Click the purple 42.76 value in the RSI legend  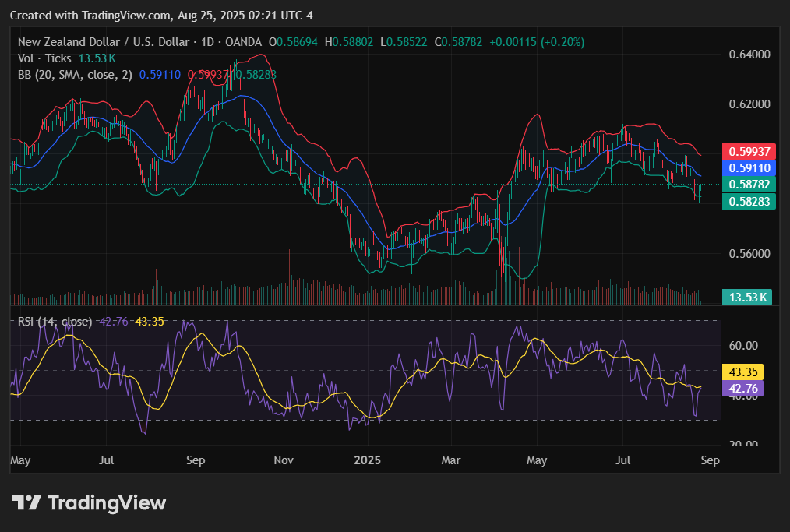coord(114,322)
